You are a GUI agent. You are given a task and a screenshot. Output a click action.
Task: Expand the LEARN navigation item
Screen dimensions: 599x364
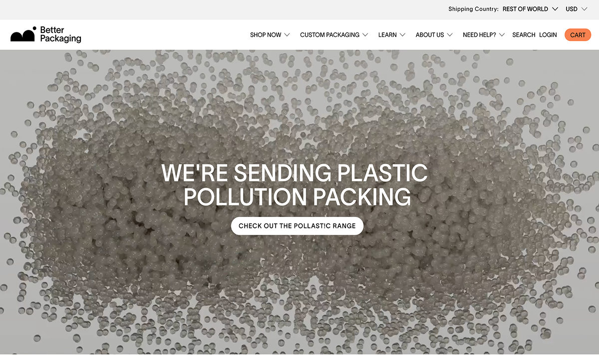pyautogui.click(x=392, y=35)
